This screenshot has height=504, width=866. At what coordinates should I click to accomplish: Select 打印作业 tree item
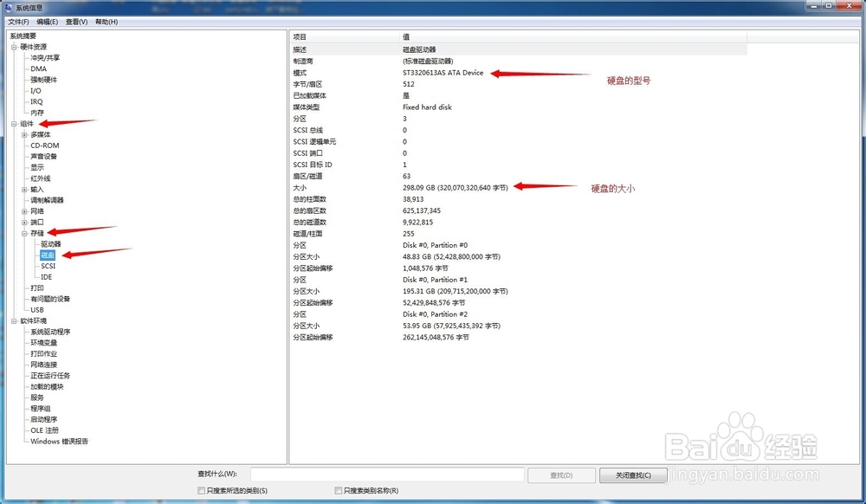coord(43,354)
